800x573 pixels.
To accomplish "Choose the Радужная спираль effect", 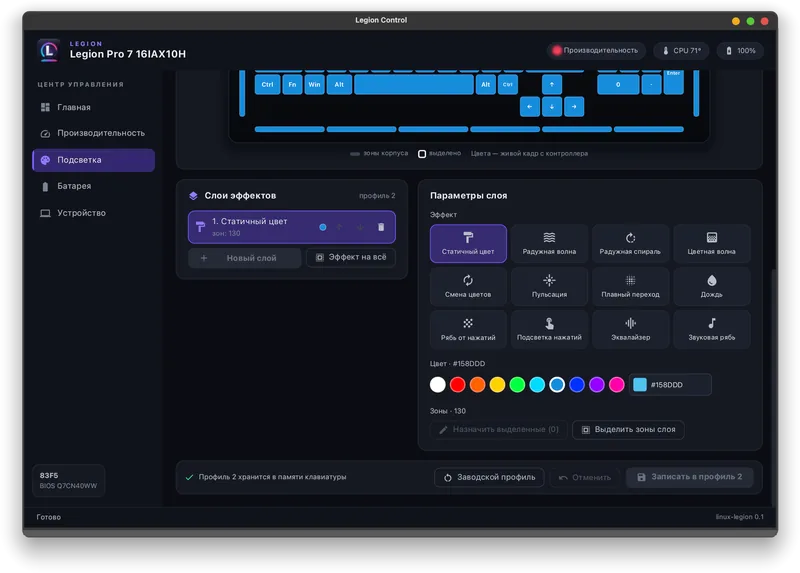I will pos(630,243).
